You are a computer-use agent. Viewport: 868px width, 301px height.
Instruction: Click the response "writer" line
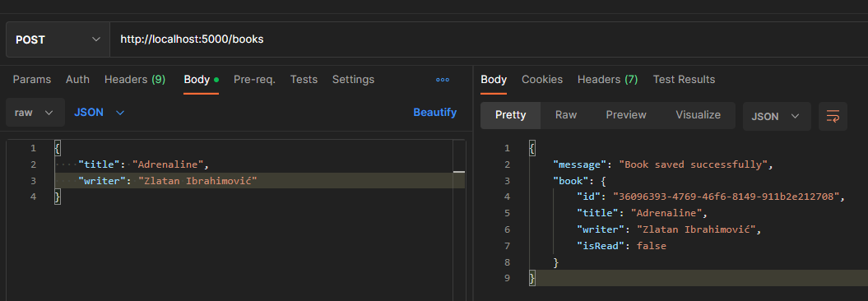coord(669,229)
